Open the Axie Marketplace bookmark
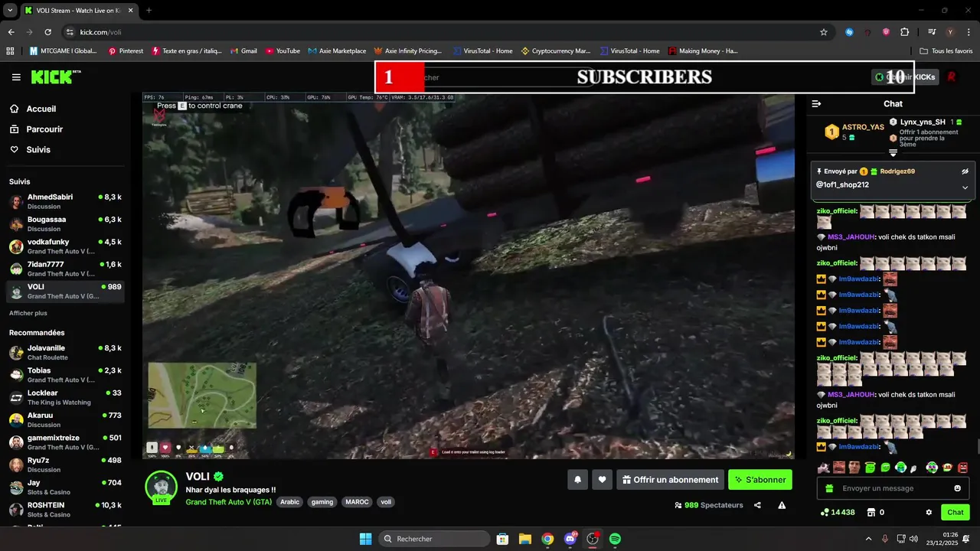Viewport: 980px width, 551px height. 337,51
